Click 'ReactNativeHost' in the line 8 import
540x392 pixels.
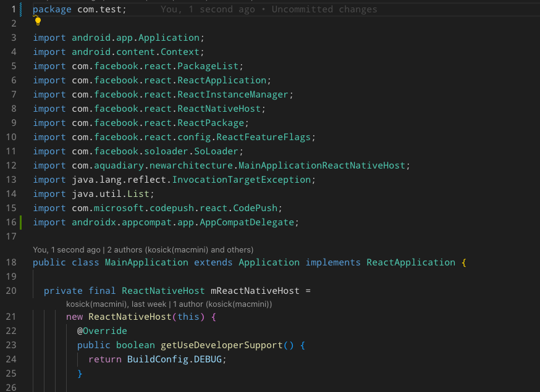219,109
